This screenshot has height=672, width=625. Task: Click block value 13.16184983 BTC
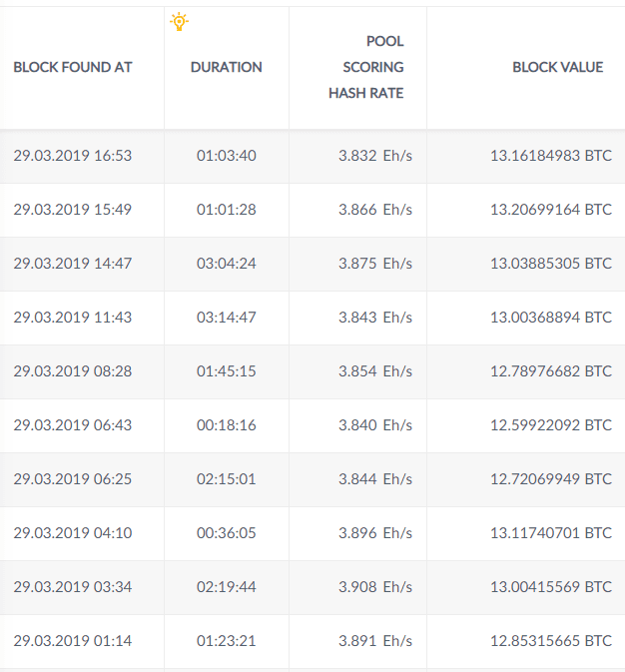tap(551, 156)
